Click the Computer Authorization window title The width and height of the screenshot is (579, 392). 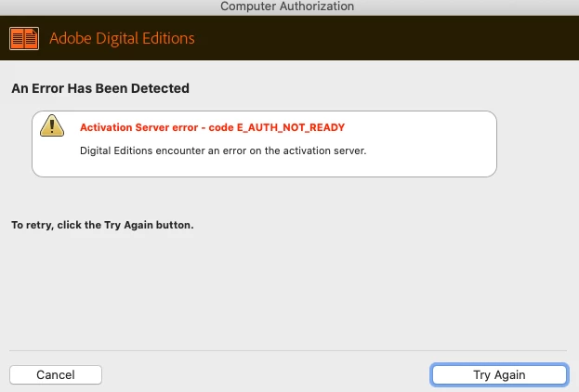pos(287,7)
